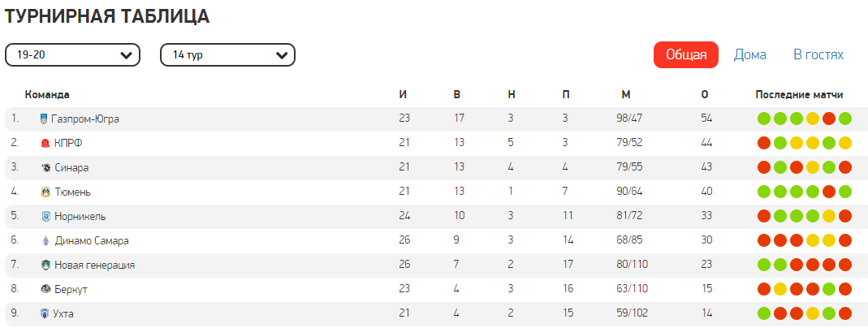Viewport: 868px width, 328px height.
Task: Click the Ухта team emblem icon
Action: (45, 314)
